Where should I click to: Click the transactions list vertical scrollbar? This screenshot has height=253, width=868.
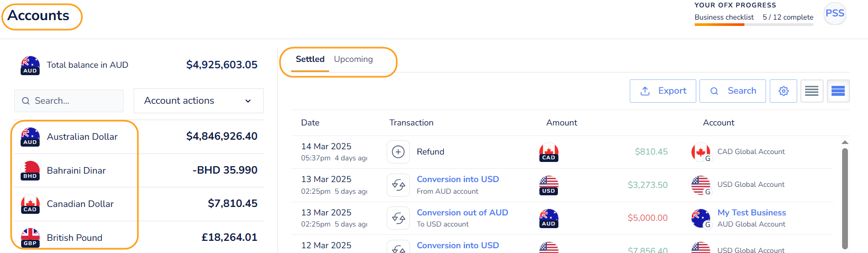pos(845,196)
